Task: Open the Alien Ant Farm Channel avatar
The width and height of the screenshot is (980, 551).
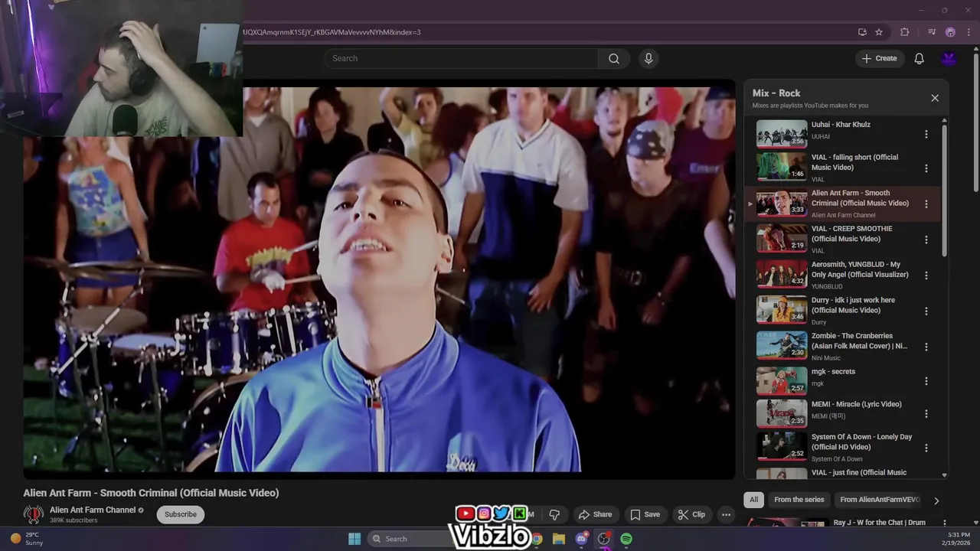Action: [x=33, y=514]
